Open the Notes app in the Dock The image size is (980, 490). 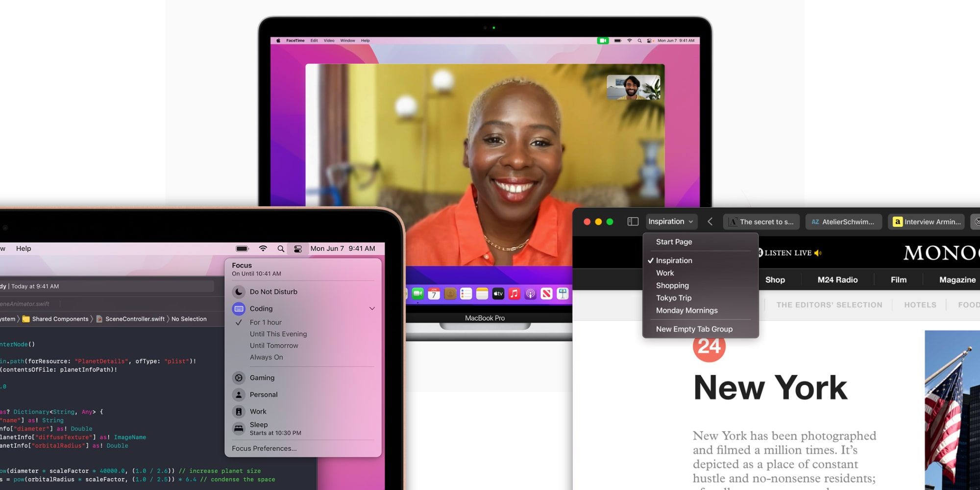pyautogui.click(x=482, y=293)
